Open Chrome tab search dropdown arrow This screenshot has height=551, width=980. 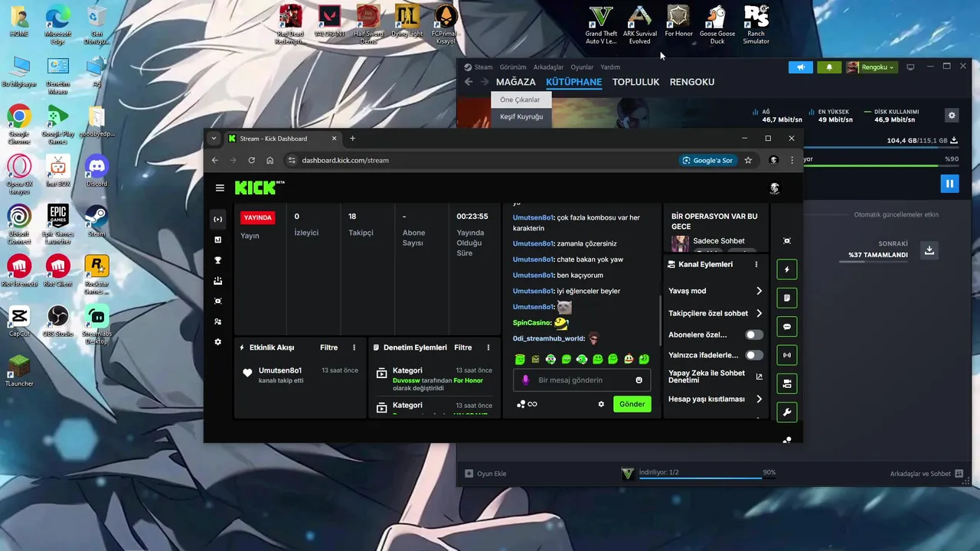(x=214, y=139)
